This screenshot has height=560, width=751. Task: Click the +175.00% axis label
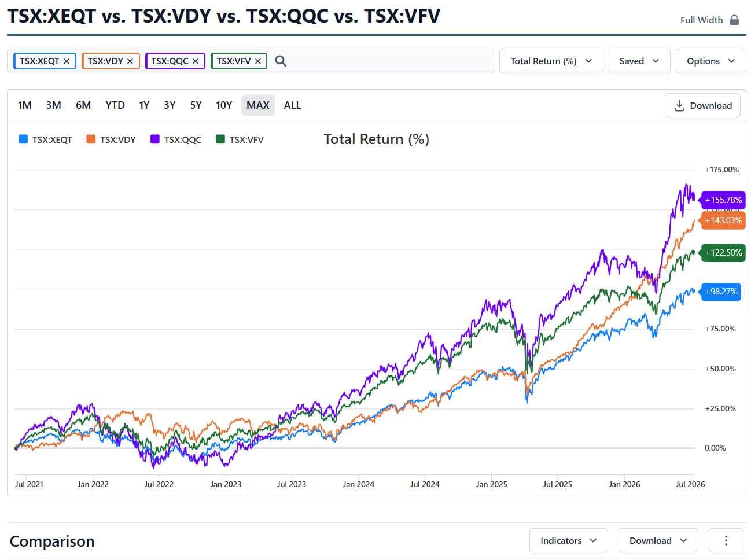click(722, 170)
